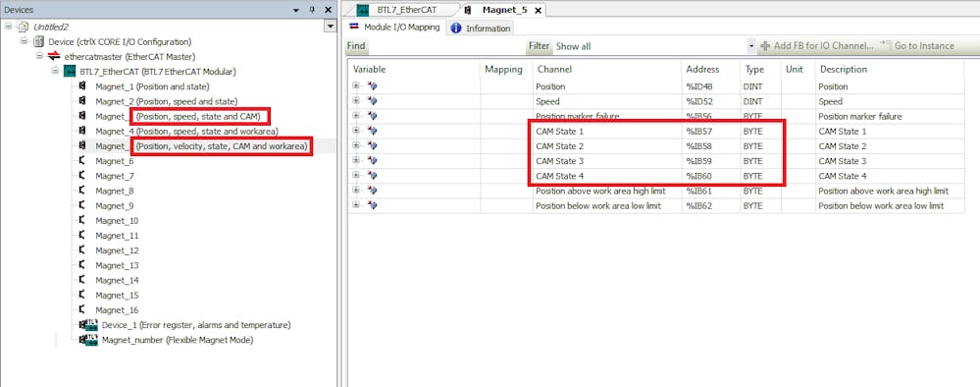Select the Magnet_1 module icon
The height and width of the screenshot is (387, 980).
point(83,85)
